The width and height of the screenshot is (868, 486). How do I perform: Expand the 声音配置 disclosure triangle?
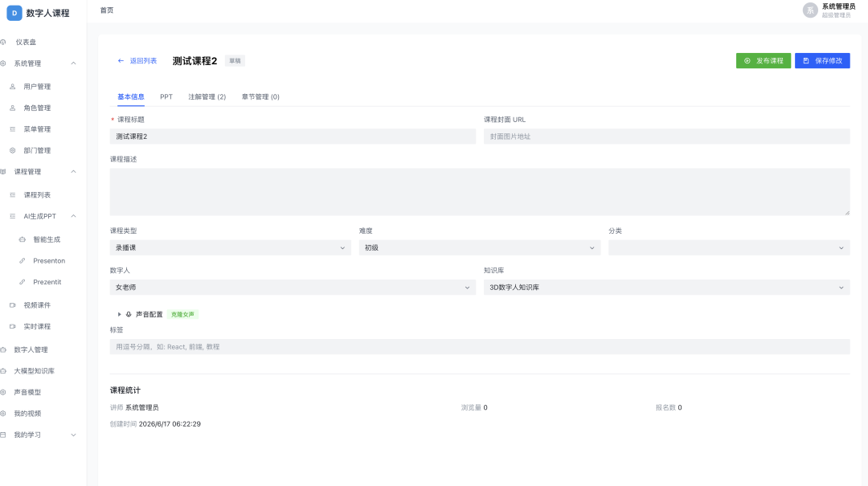119,314
